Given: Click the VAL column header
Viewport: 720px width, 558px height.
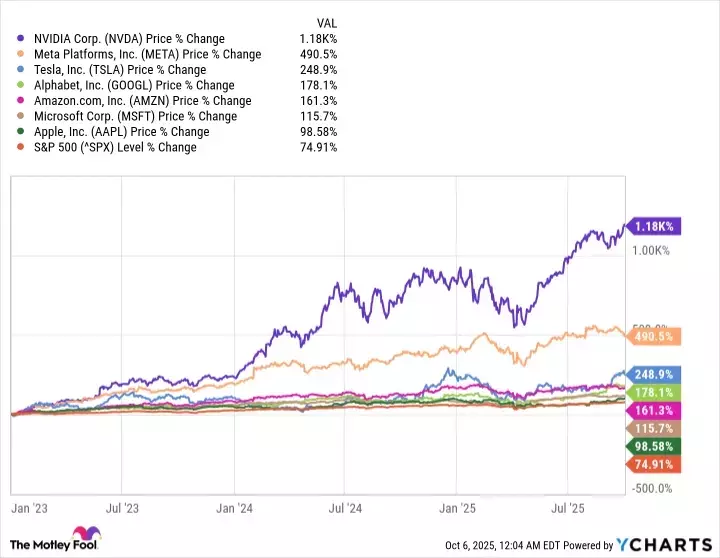Looking at the screenshot, I should click(x=327, y=20).
